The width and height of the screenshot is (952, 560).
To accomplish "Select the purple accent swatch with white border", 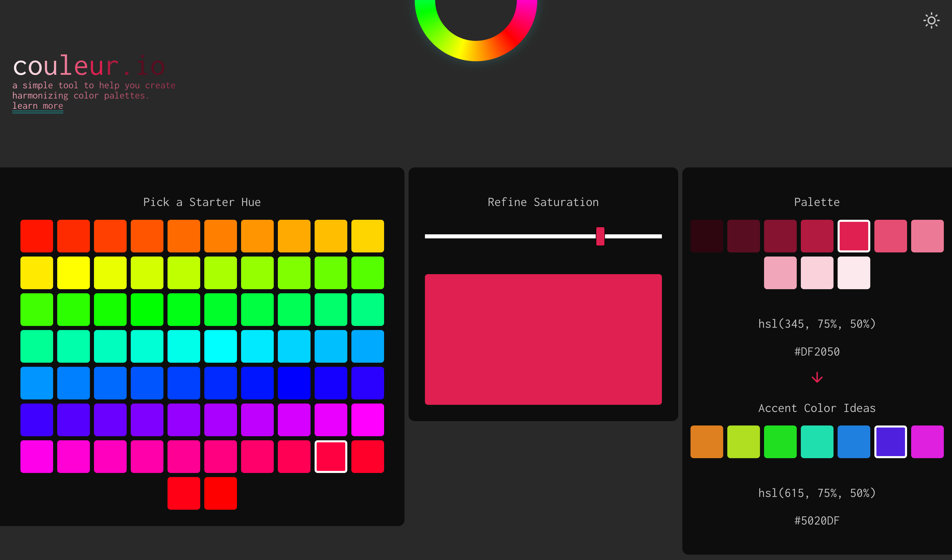I will 890,441.
